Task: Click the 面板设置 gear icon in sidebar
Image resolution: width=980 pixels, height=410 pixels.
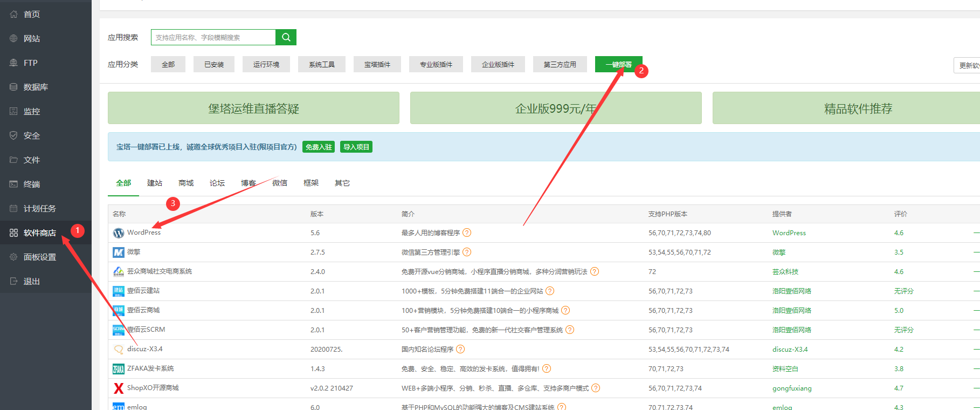Action: click(13, 257)
